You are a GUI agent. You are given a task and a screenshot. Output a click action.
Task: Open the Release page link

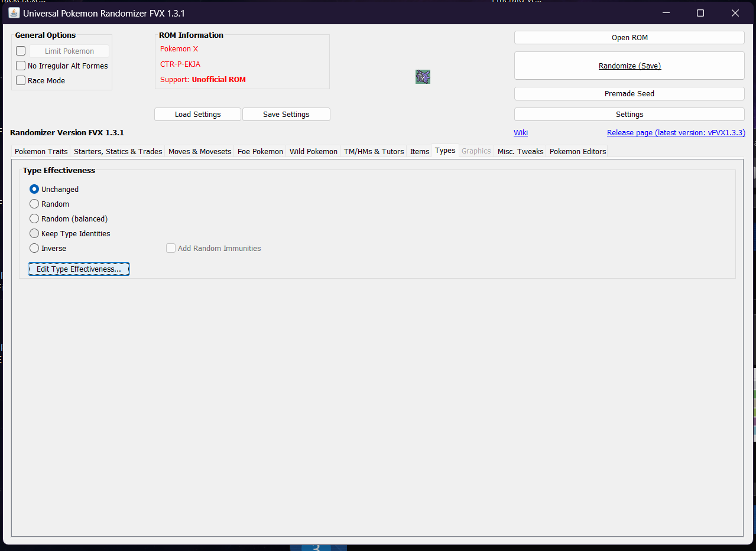click(676, 133)
